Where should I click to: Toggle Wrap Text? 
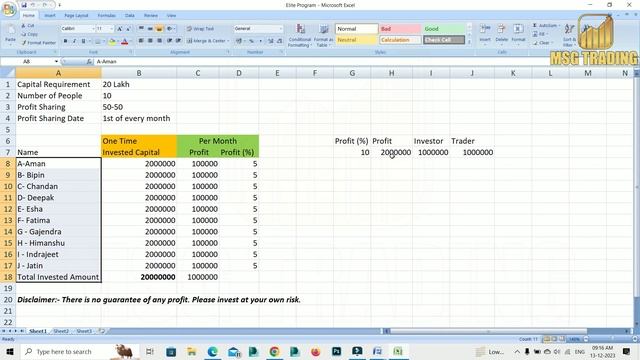click(200, 29)
